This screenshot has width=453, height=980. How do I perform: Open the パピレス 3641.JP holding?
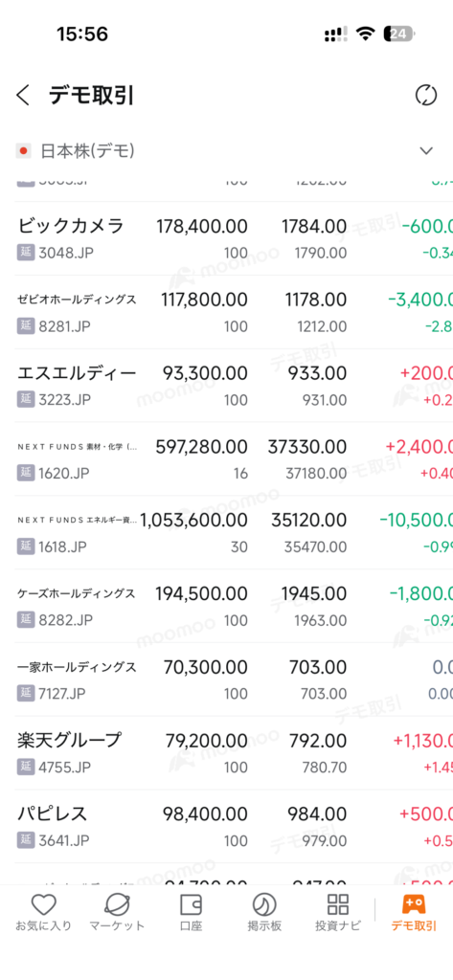click(234, 826)
